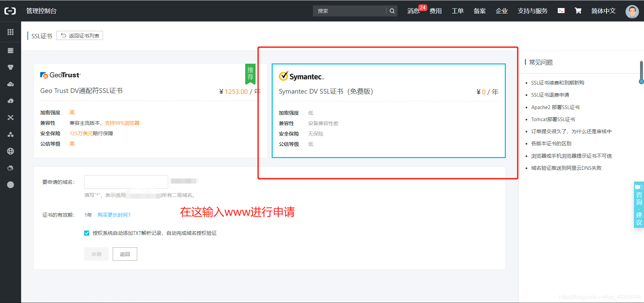The height and width of the screenshot is (303, 644).
Task: Click the green 推荐 ribbon badge
Action: point(250,74)
